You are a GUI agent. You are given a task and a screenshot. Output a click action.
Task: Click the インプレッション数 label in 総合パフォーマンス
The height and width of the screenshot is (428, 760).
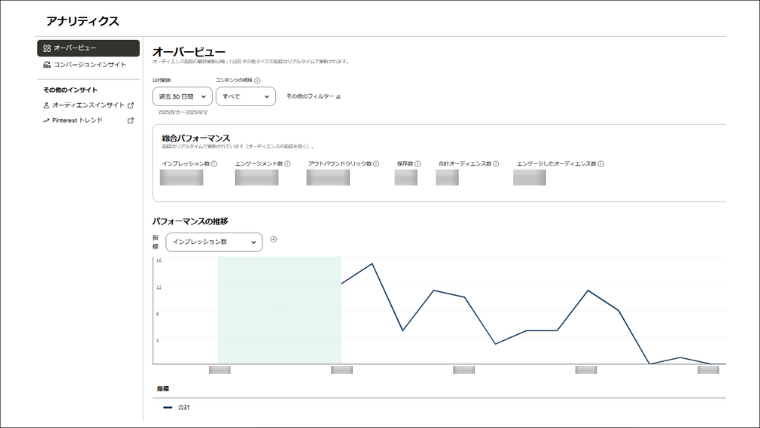(x=186, y=164)
